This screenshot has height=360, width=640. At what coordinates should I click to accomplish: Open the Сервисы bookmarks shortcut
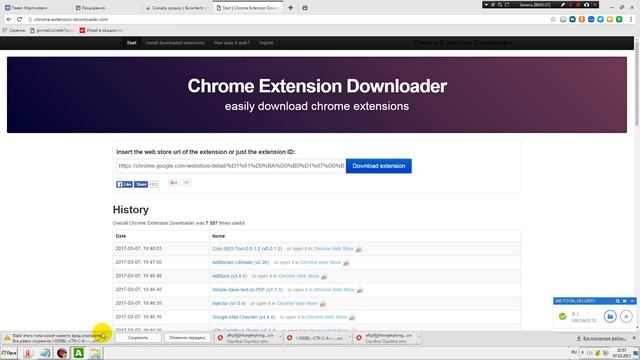[x=13, y=30]
